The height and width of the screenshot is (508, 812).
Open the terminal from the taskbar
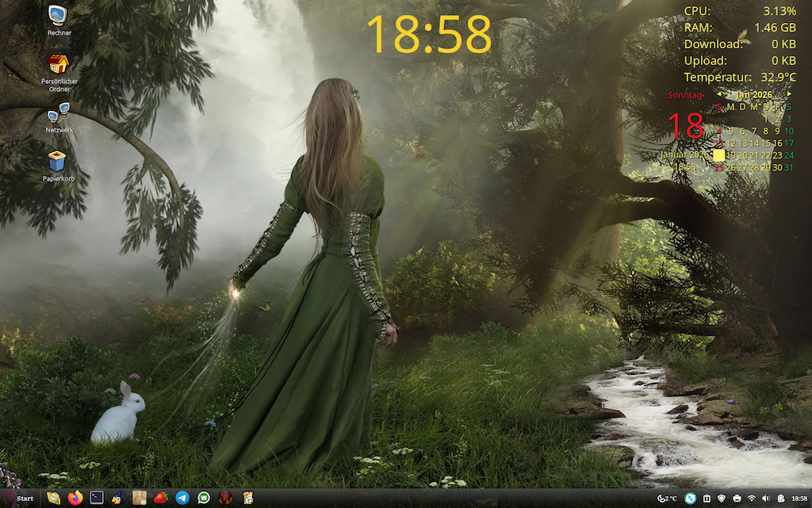coord(97,498)
